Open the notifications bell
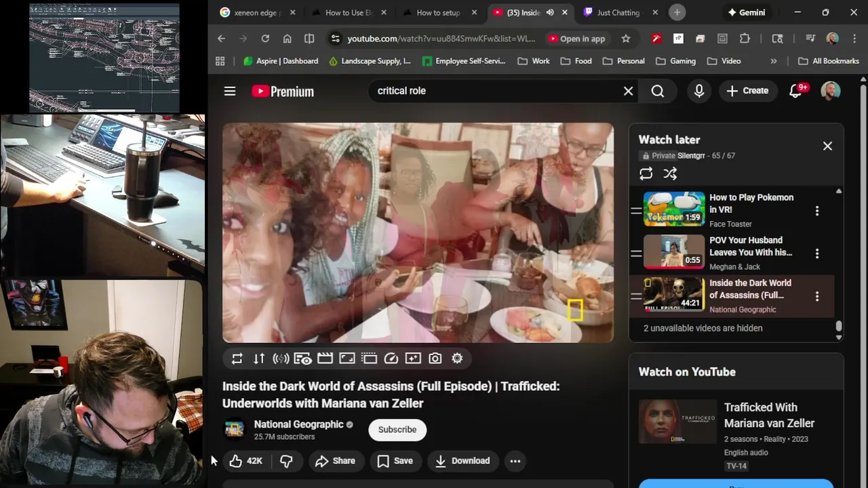 tap(795, 91)
